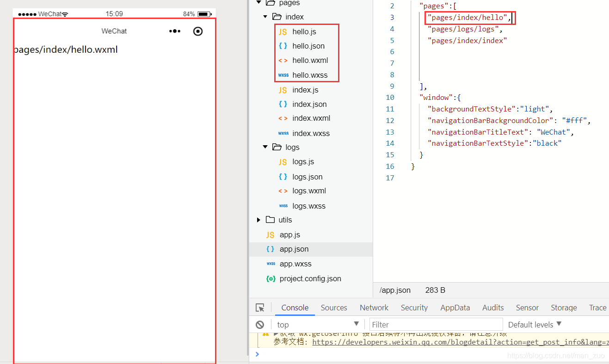Click "pages/index/index" string on line 5
Screen dimensions: 609x364
[467, 40]
